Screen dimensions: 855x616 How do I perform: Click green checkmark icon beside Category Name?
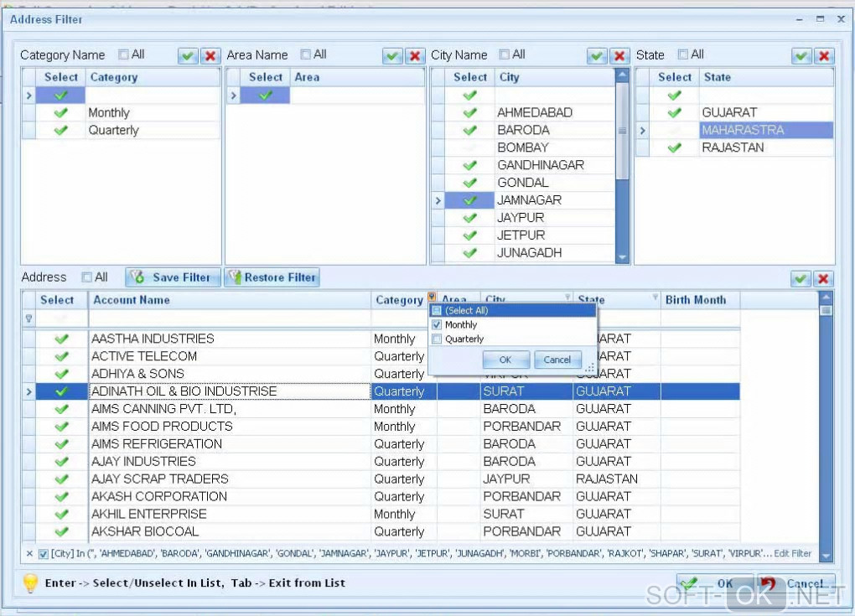tap(188, 56)
